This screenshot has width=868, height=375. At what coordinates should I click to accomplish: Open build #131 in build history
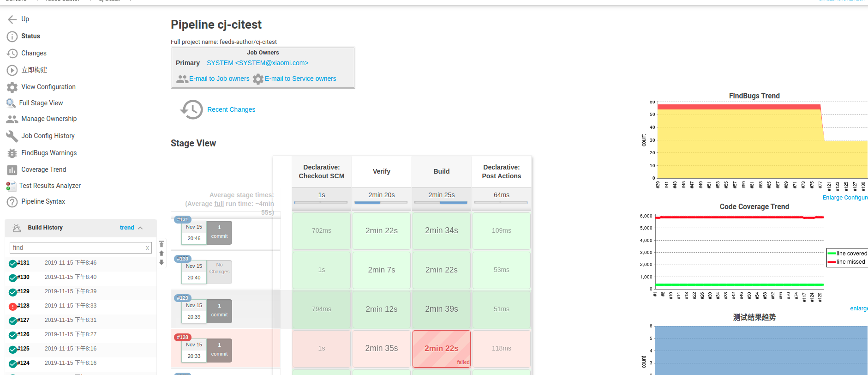point(23,263)
